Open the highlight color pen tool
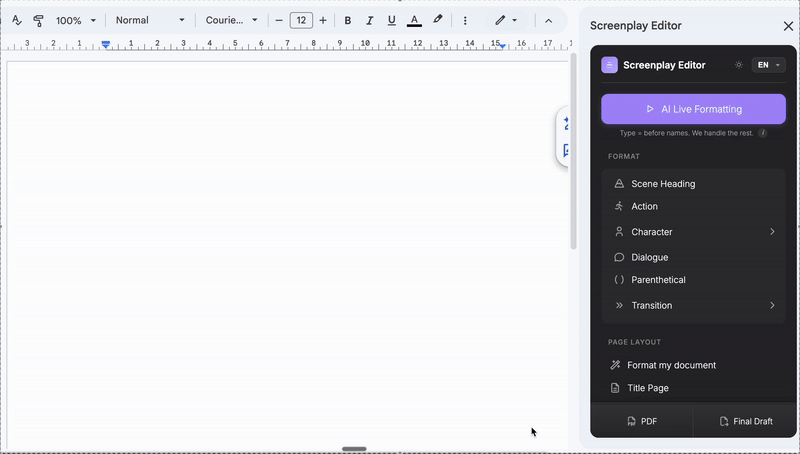This screenshot has height=454, width=800. click(x=437, y=20)
